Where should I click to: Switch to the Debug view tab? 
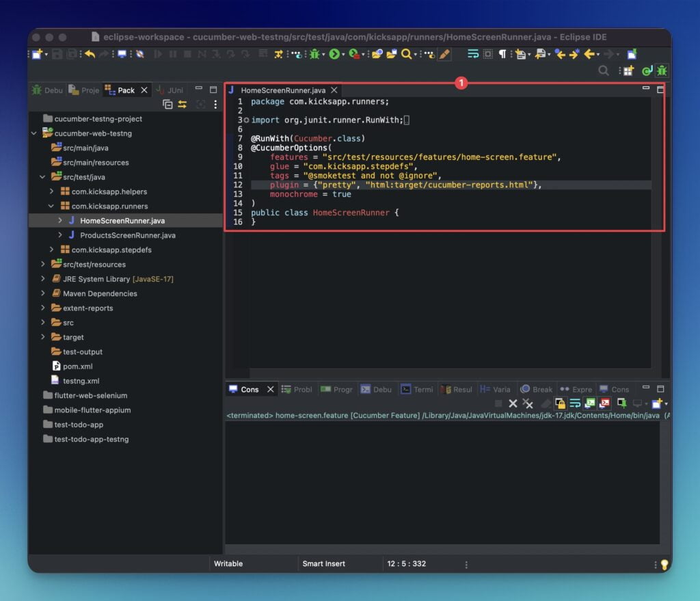(x=47, y=90)
